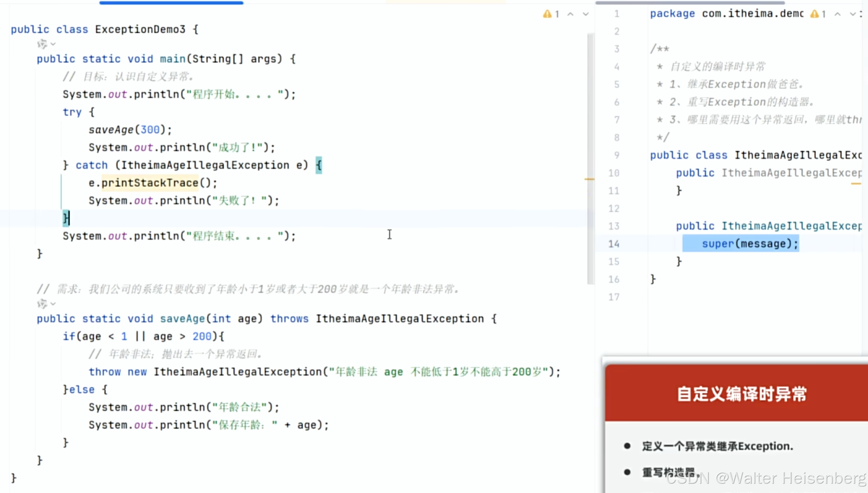Click the comment starting with 需求

tap(249, 289)
